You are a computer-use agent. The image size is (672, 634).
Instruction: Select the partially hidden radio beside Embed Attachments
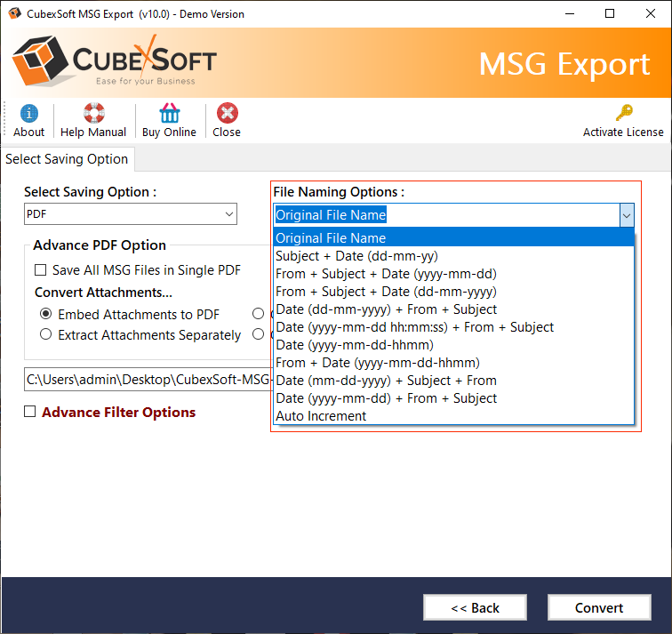(x=258, y=314)
